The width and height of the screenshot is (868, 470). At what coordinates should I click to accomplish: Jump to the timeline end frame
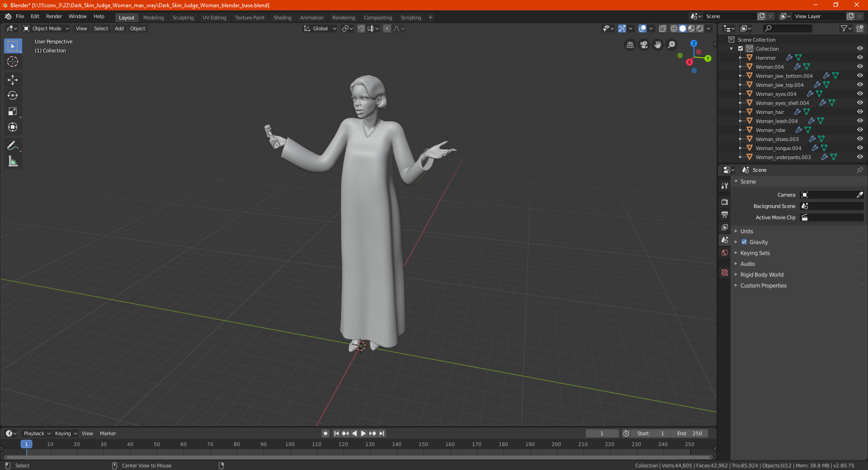coord(382,433)
